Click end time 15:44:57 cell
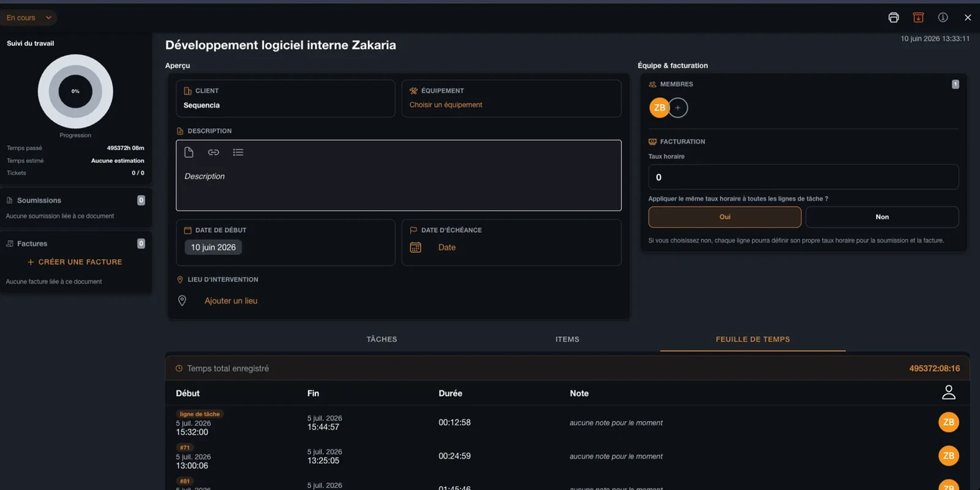980x490 pixels. [323, 427]
